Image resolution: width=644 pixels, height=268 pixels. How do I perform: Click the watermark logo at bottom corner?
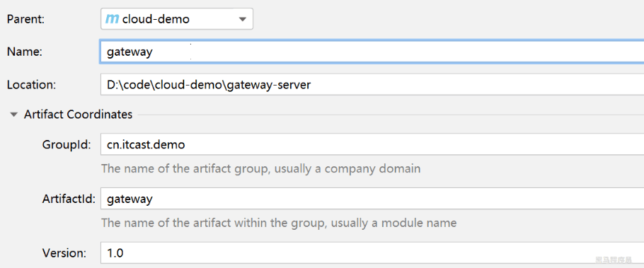tap(615, 260)
